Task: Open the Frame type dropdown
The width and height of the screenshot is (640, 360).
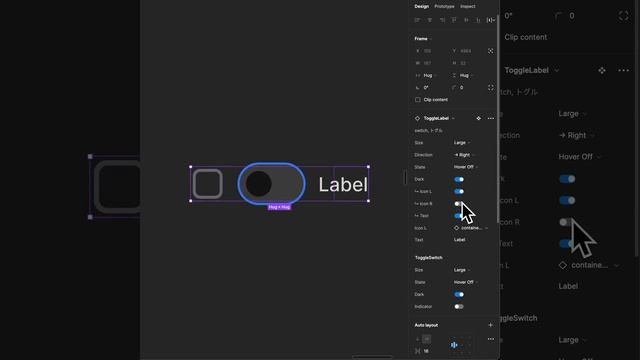Action: coord(423,39)
